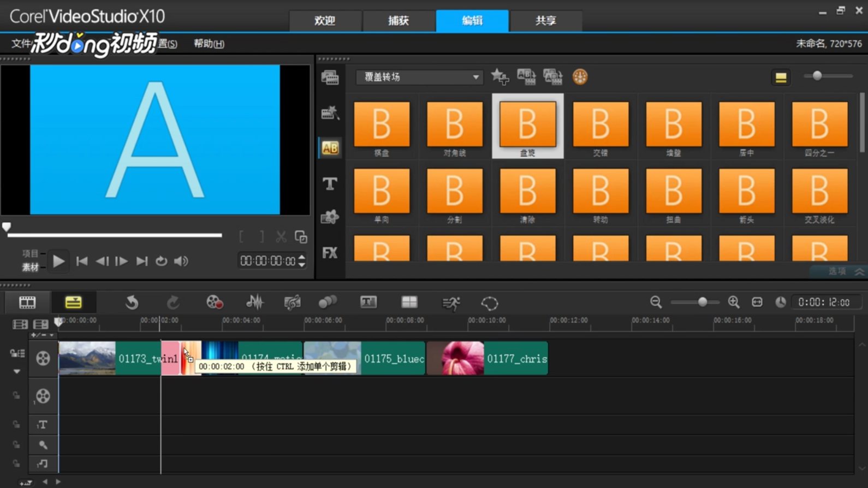The image size is (868, 488).
Task: Select 素材 (Clip) playback mode
Action: [x=31, y=267]
